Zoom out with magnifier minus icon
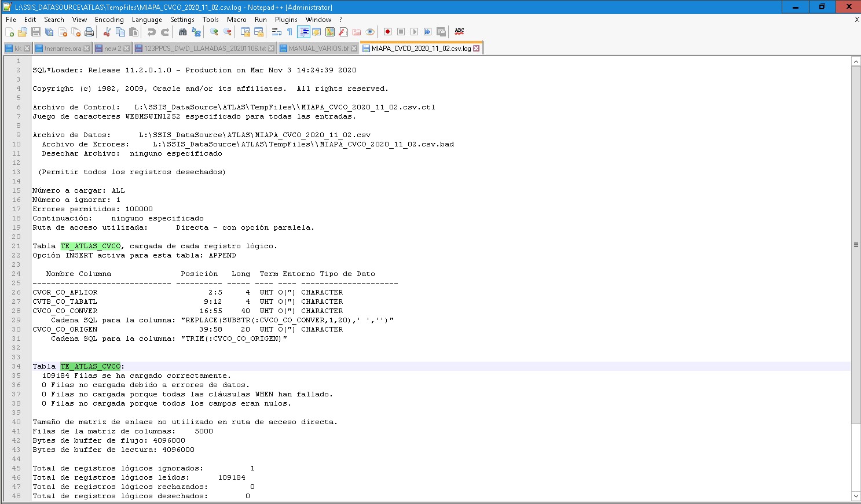This screenshot has width=861, height=504. tap(228, 32)
